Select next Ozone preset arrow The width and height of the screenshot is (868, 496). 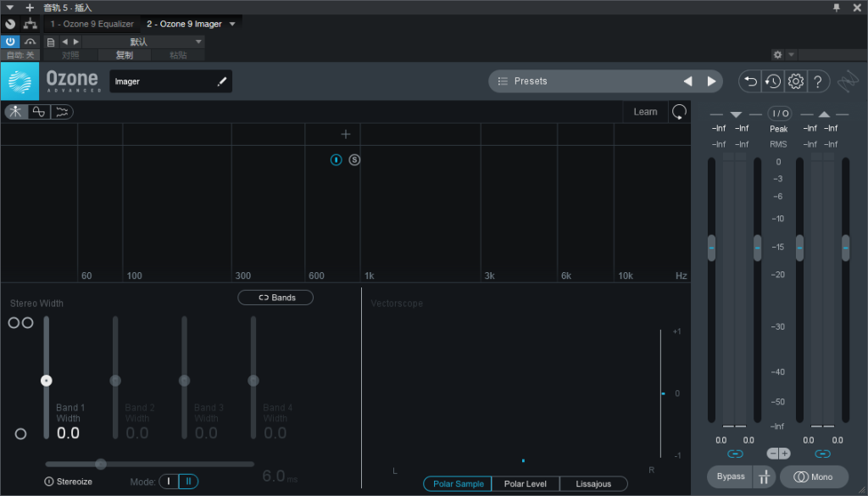[x=711, y=81]
